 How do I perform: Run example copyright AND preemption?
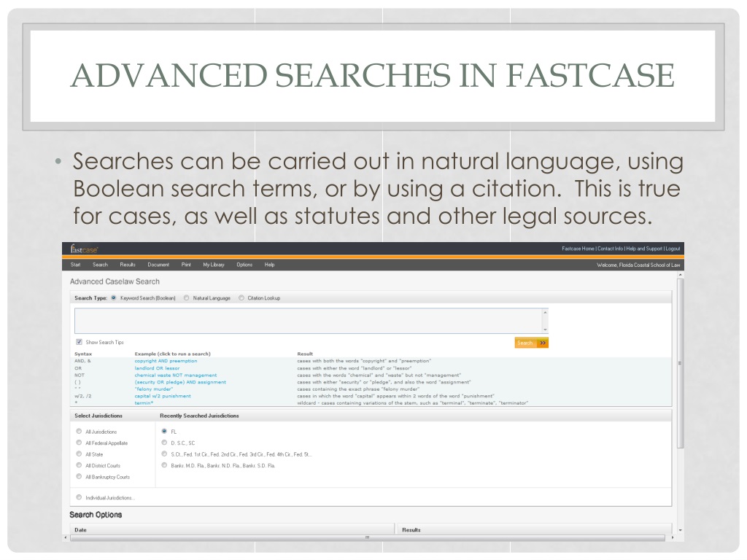click(x=166, y=361)
